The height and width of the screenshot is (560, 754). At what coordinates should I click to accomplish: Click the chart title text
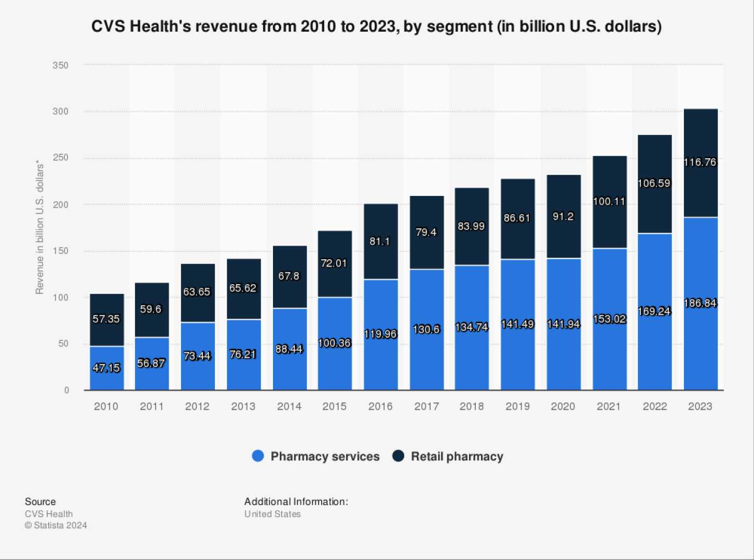(376, 26)
